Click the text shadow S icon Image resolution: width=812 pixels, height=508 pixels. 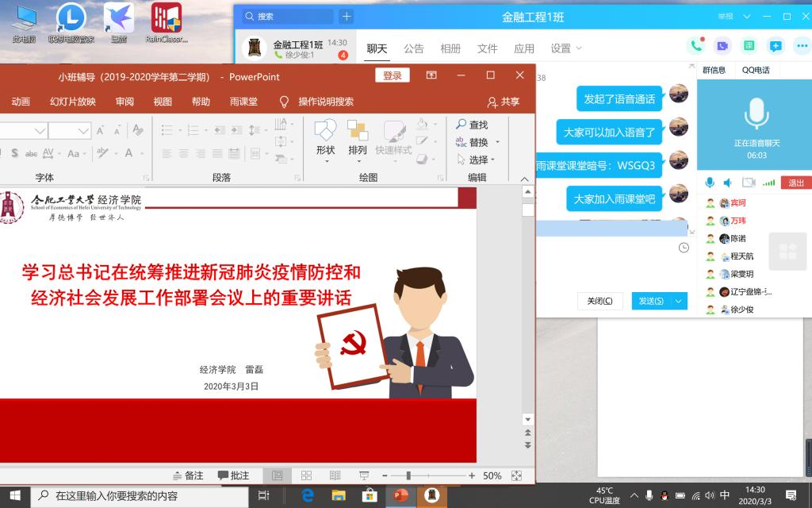tap(14, 153)
